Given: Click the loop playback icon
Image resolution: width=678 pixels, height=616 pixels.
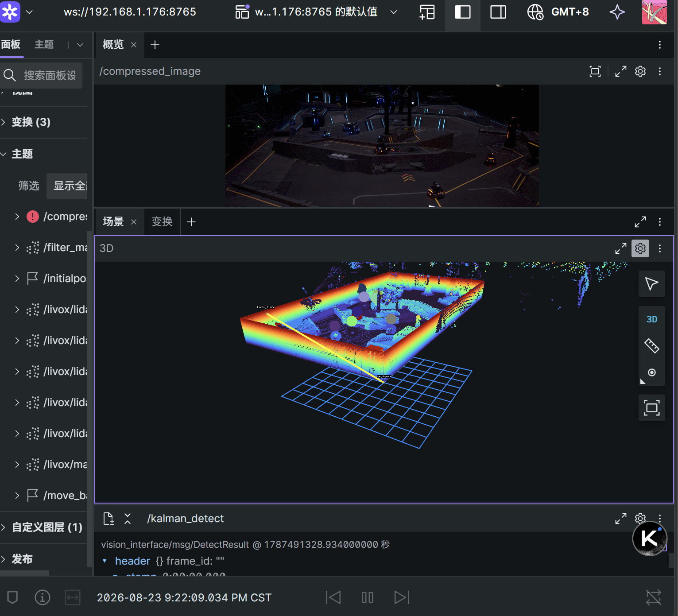Looking at the screenshot, I should pos(653,597).
